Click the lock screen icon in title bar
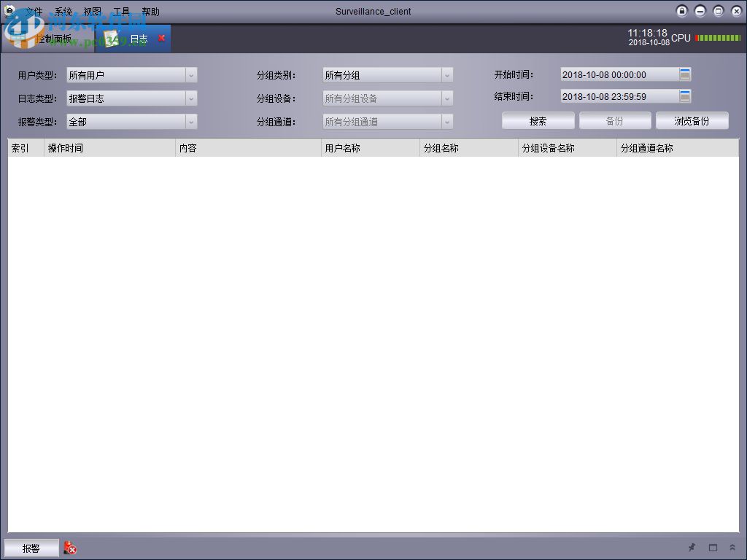Image resolution: width=747 pixels, height=560 pixels. pos(682,11)
